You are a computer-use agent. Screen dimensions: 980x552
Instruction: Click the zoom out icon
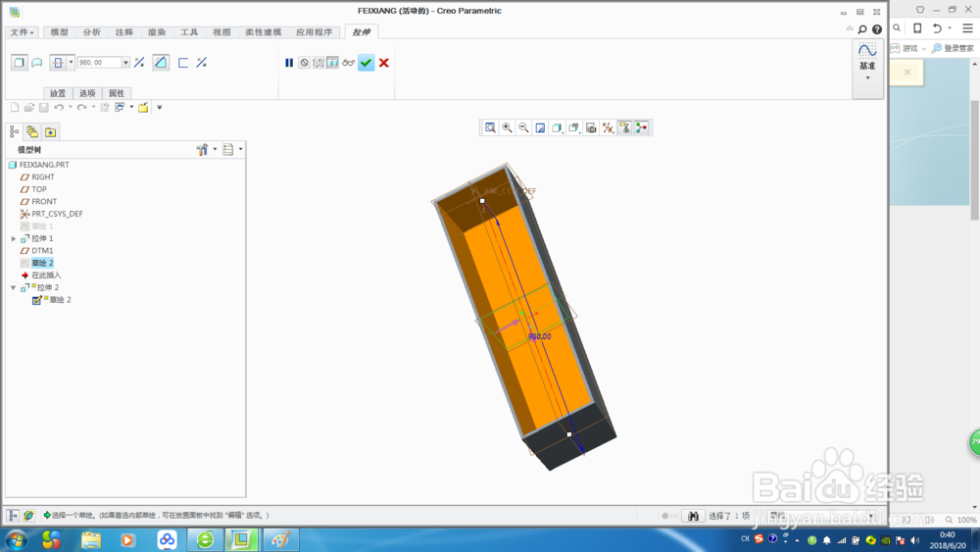[x=523, y=128]
